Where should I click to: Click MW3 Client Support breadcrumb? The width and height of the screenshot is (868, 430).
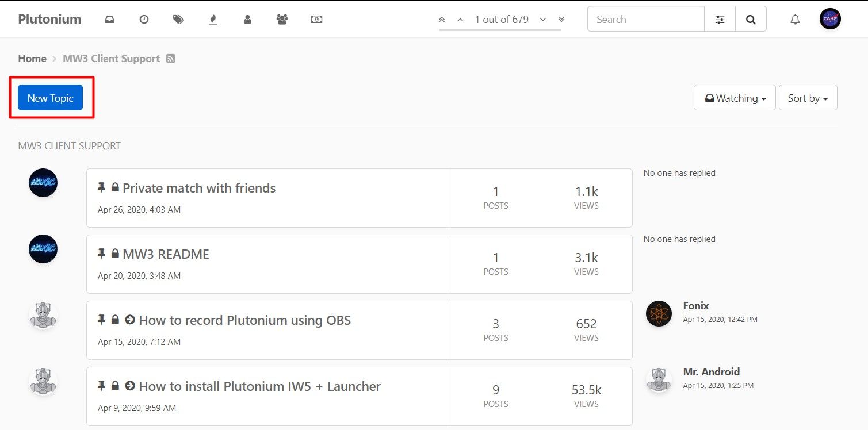pos(111,59)
